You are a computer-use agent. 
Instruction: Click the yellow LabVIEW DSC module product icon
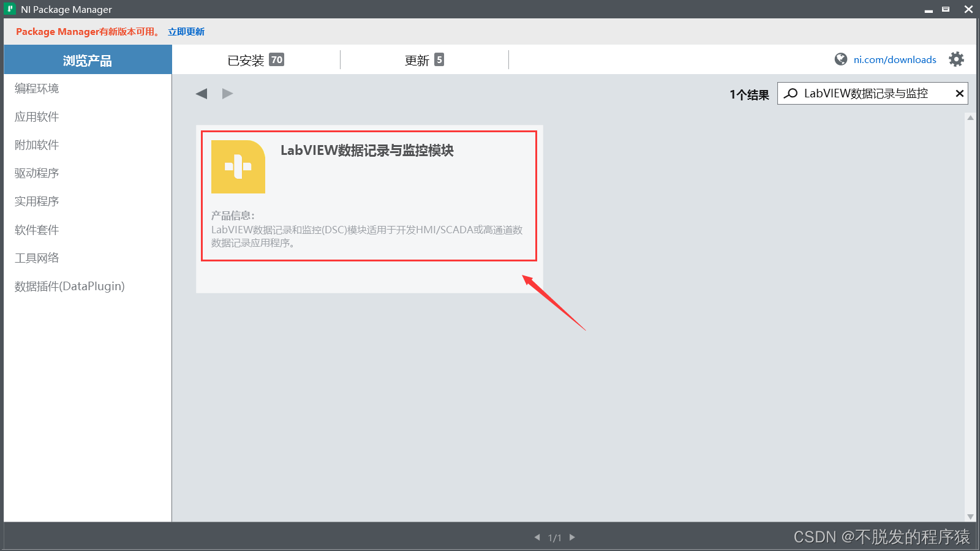pos(238,167)
